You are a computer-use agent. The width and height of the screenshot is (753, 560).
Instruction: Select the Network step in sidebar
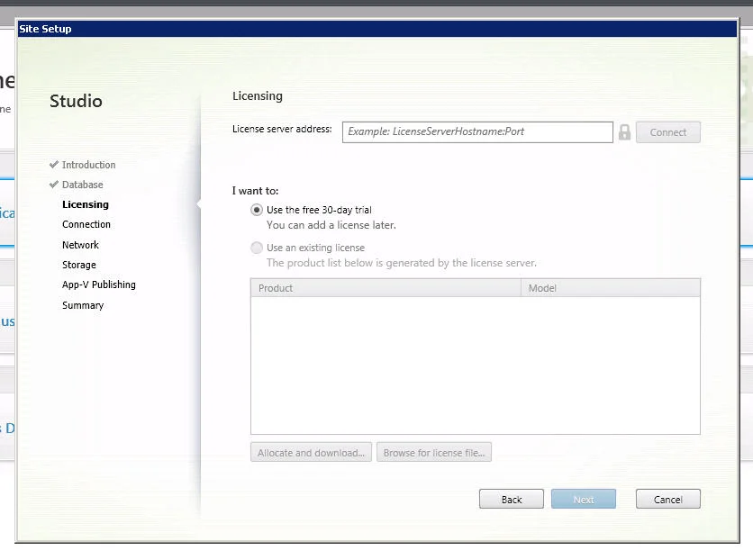(x=81, y=245)
